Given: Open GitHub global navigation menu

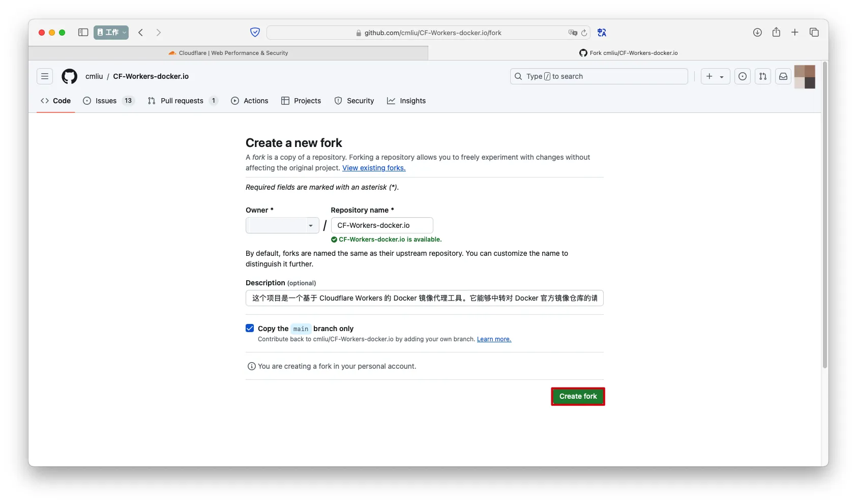Looking at the screenshot, I should (45, 76).
